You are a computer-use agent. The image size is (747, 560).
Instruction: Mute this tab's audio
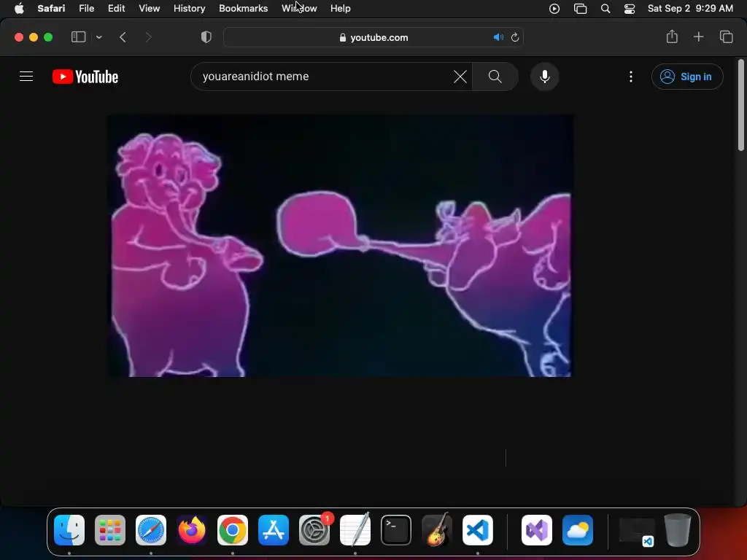tap(498, 37)
